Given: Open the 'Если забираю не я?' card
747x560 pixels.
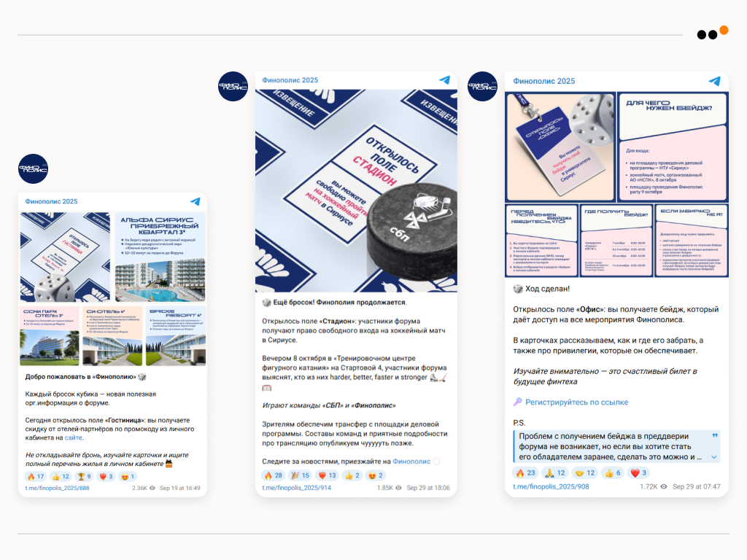Looking at the screenshot, I should pos(692,241).
